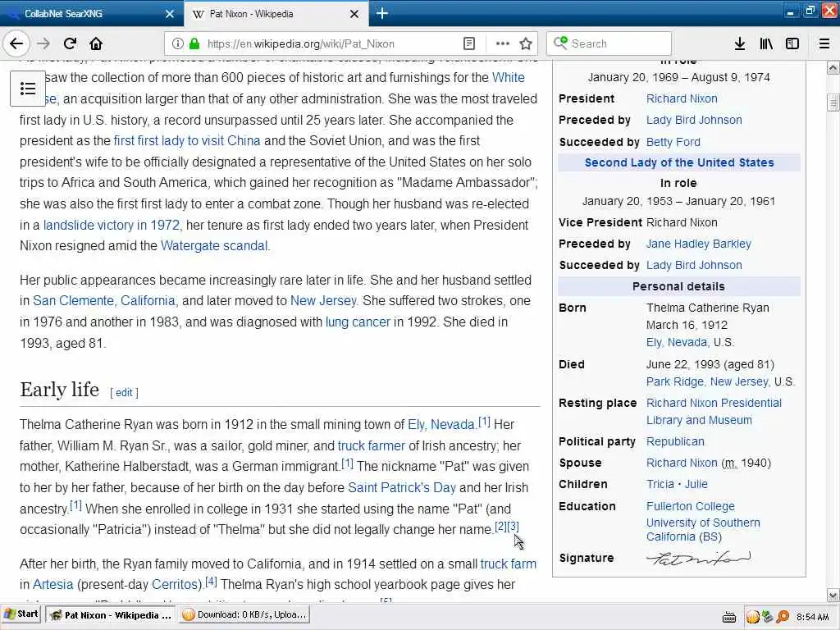The image size is (840, 630).
Task: Click the Pat Nixon signature image
Action: pyautogui.click(x=698, y=558)
